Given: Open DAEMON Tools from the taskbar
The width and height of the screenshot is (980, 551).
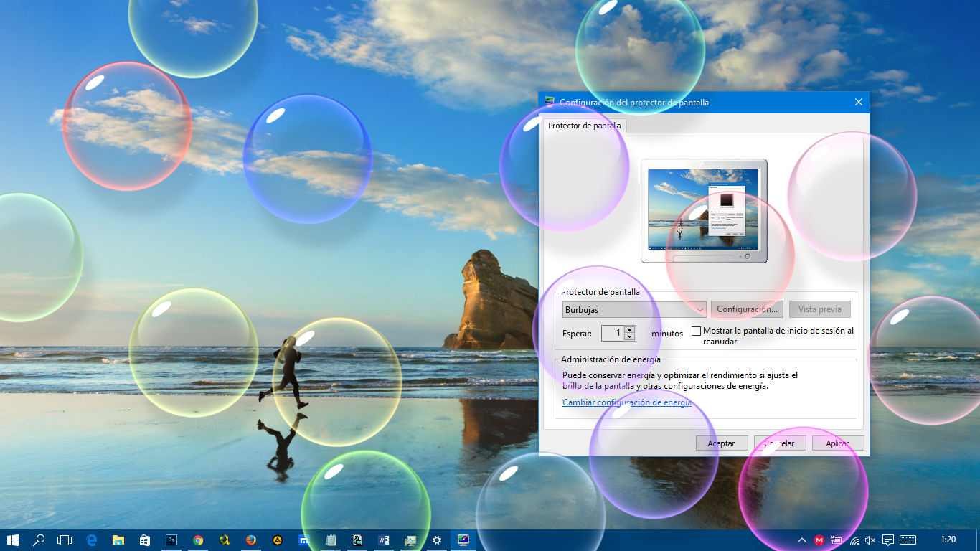Looking at the screenshot, I should 277,540.
